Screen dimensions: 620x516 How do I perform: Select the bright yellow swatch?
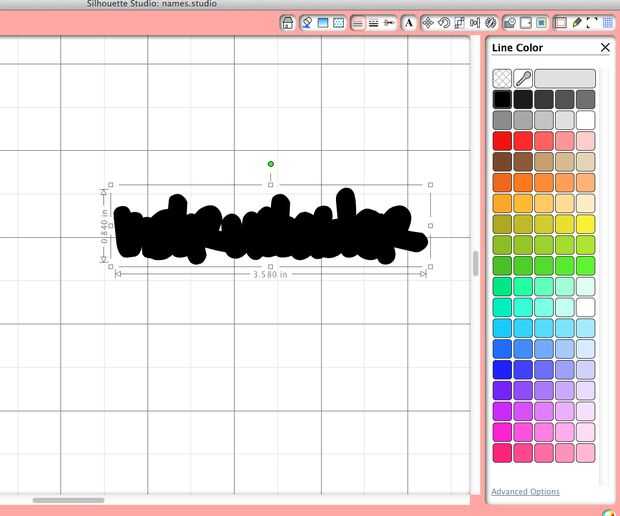coord(586,224)
